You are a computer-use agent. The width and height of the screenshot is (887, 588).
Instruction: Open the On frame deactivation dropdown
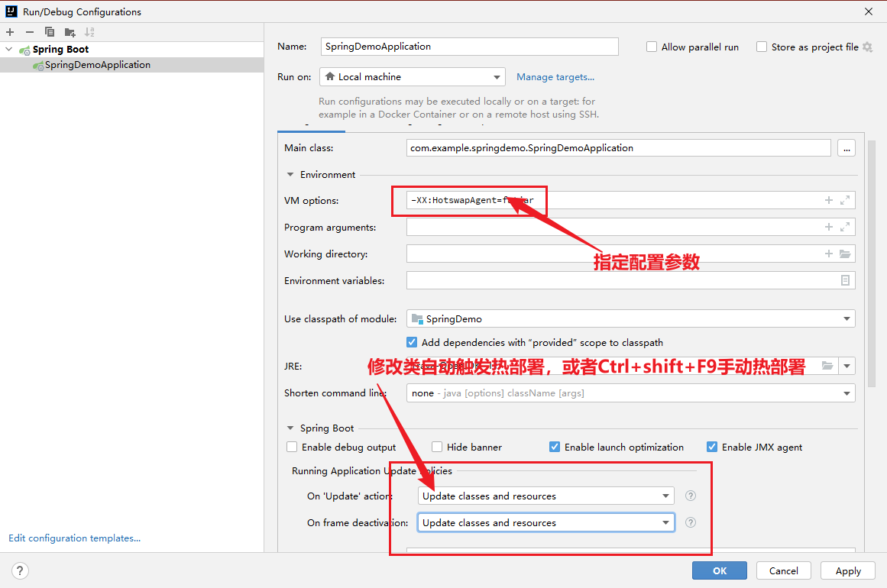pos(546,522)
